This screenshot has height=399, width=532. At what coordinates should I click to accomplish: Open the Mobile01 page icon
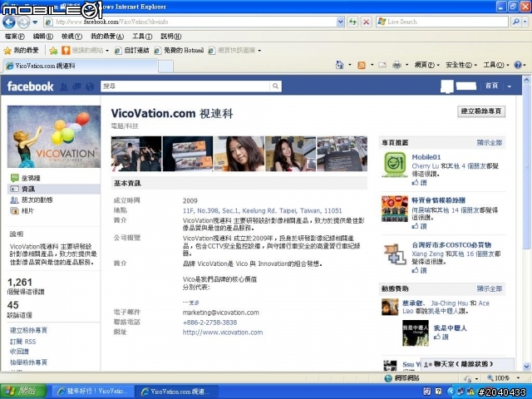coord(395,165)
